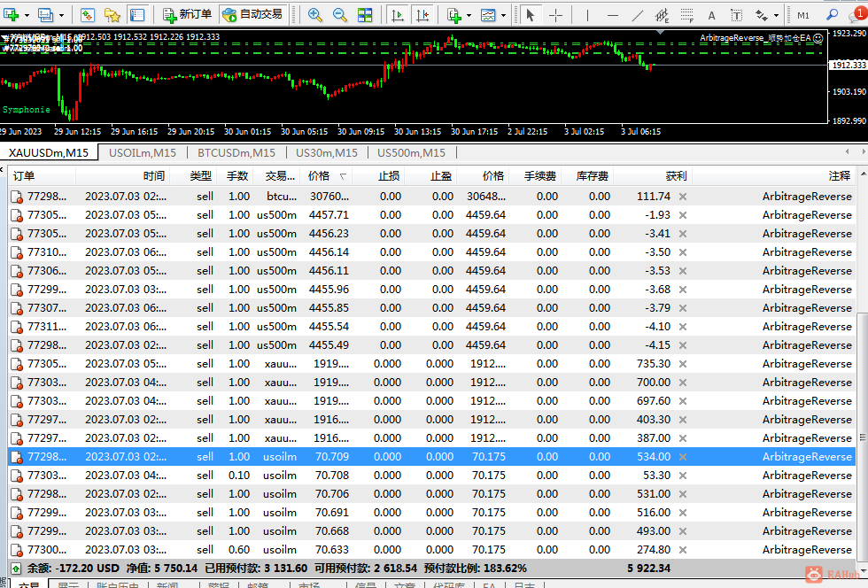Expand the new chart dropdown arrow

click(x=27, y=15)
